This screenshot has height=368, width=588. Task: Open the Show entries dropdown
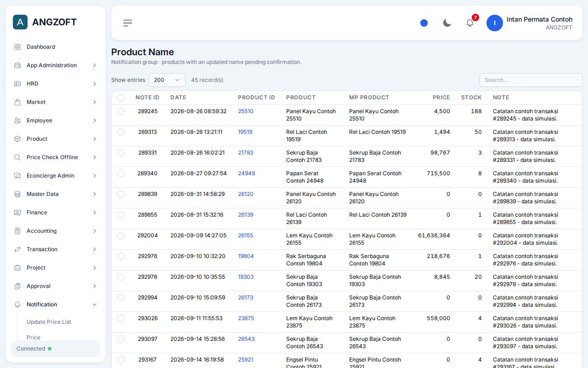[x=167, y=80]
